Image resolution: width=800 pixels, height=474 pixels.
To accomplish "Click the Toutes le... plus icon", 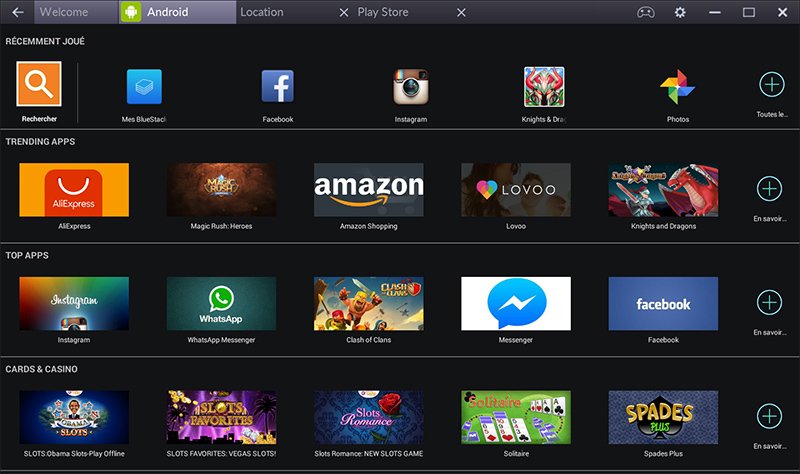I will click(x=772, y=84).
